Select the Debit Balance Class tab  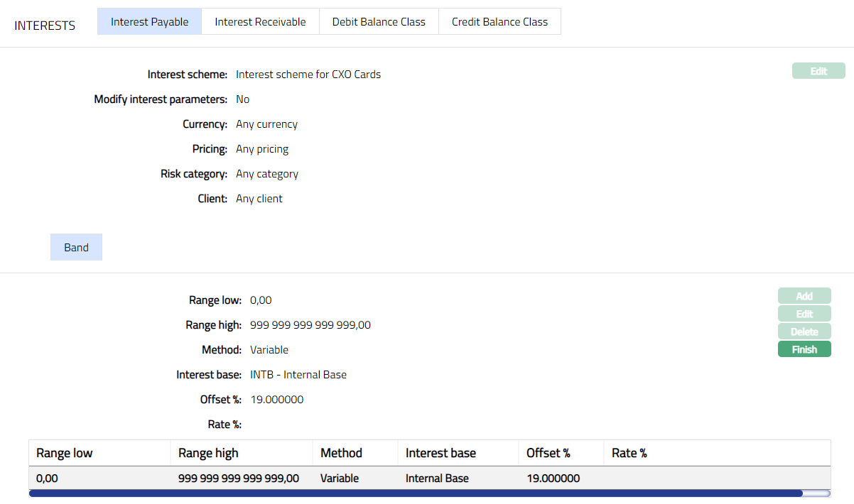click(x=379, y=21)
